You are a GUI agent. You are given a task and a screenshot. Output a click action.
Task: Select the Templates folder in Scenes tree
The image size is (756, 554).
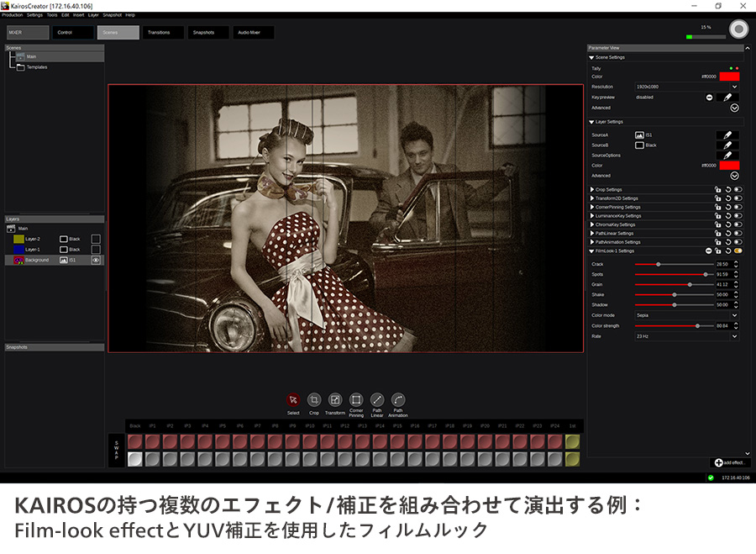coord(36,67)
